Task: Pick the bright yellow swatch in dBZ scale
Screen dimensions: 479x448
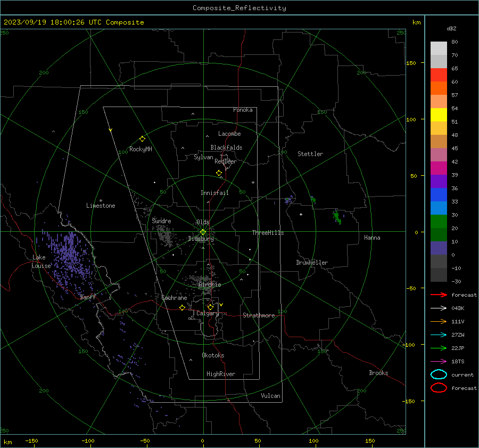Action: point(439,115)
